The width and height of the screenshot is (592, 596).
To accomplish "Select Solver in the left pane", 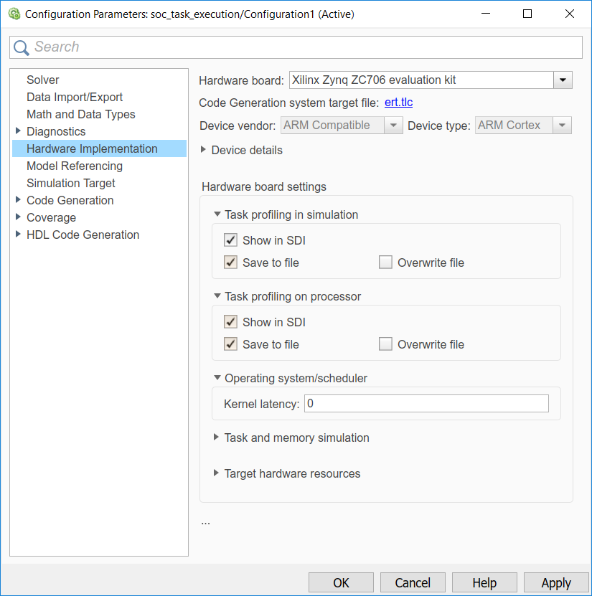I will point(43,80).
